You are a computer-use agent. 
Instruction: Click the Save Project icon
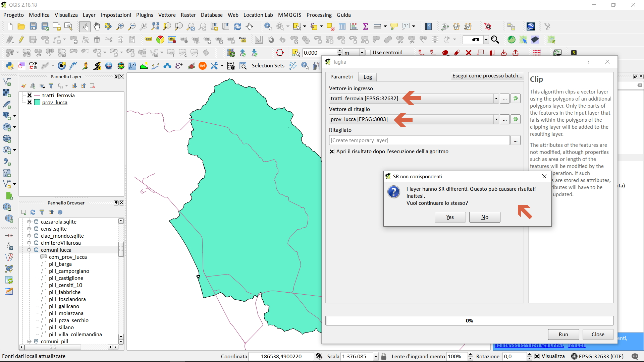point(33,26)
